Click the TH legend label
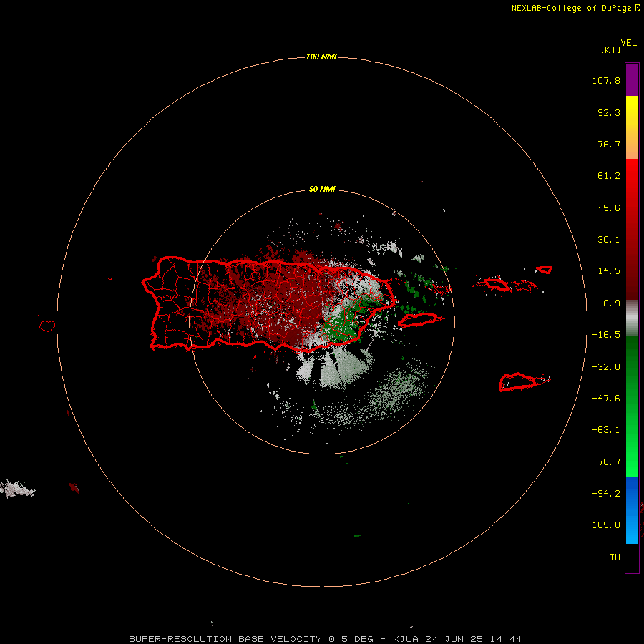This screenshot has height=644, width=644. point(615,557)
